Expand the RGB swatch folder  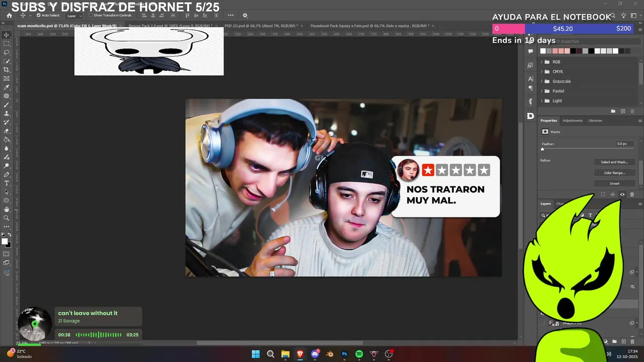(x=541, y=62)
